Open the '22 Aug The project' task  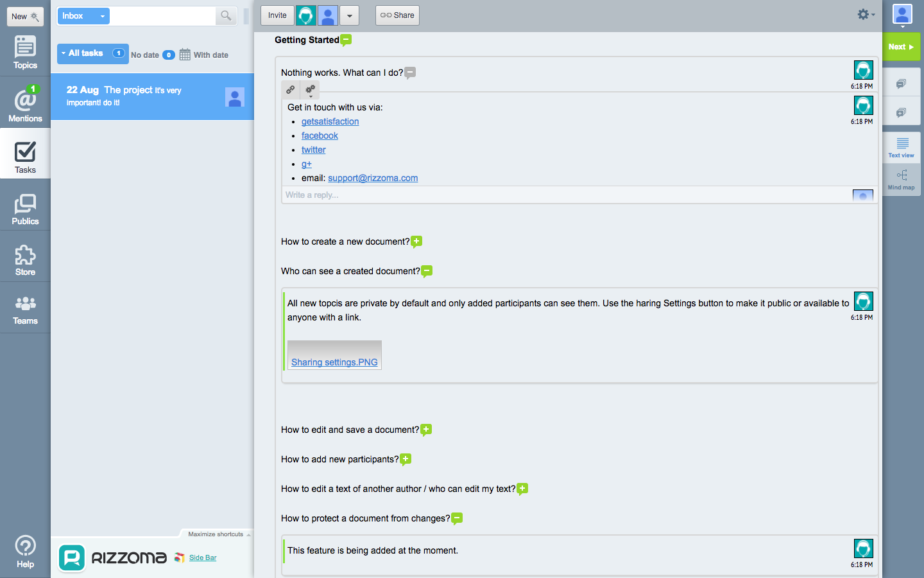[153, 96]
